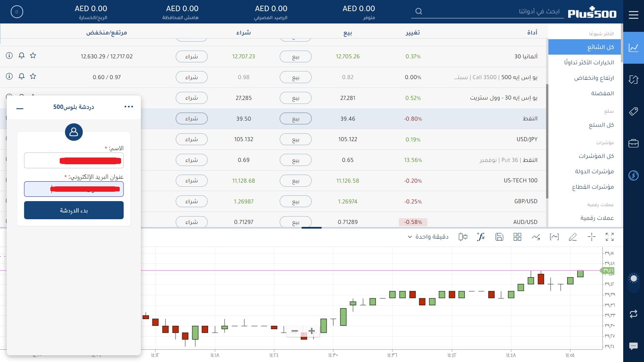Open the hamburger main menu
The image size is (644, 362).
click(x=633, y=15)
